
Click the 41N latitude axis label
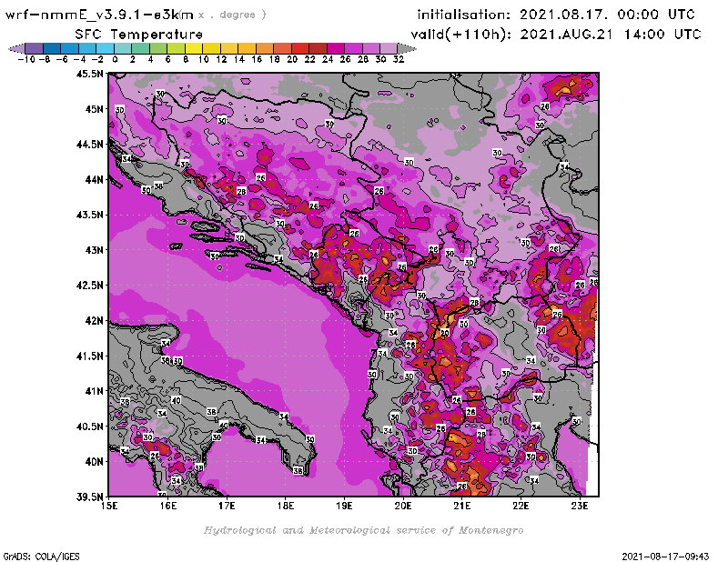[94, 391]
